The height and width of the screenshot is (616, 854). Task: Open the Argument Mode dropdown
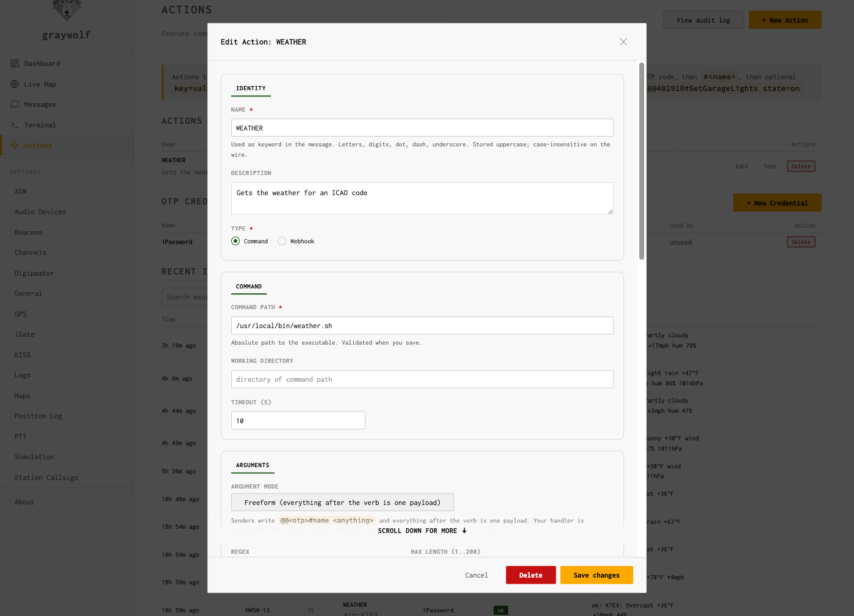click(342, 502)
